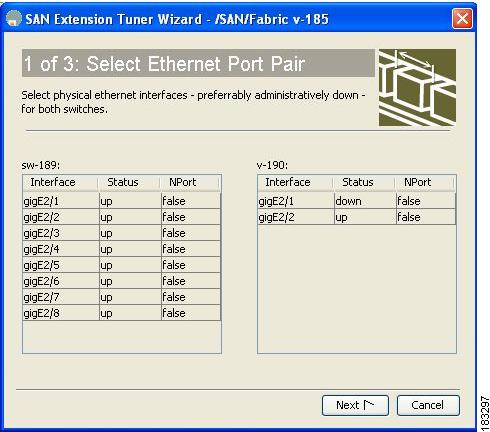490x432 pixels.
Task: Sort v-190 table by NPort column header
Action: pyautogui.click(x=425, y=183)
